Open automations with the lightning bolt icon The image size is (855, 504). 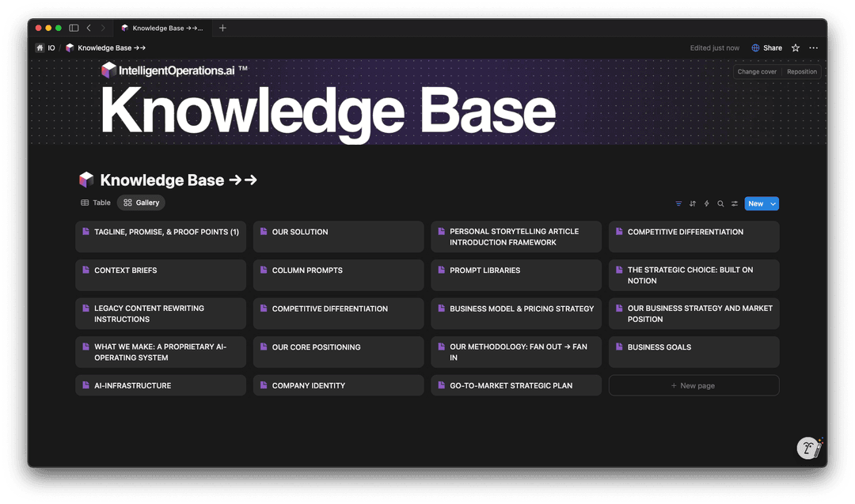(707, 203)
